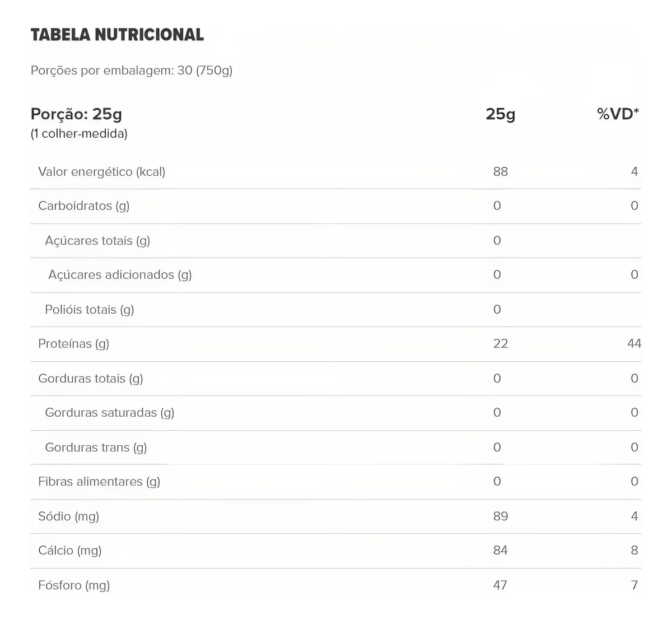Click the Sódio (mg) row label
This screenshot has height=620, width=672.
(68, 516)
